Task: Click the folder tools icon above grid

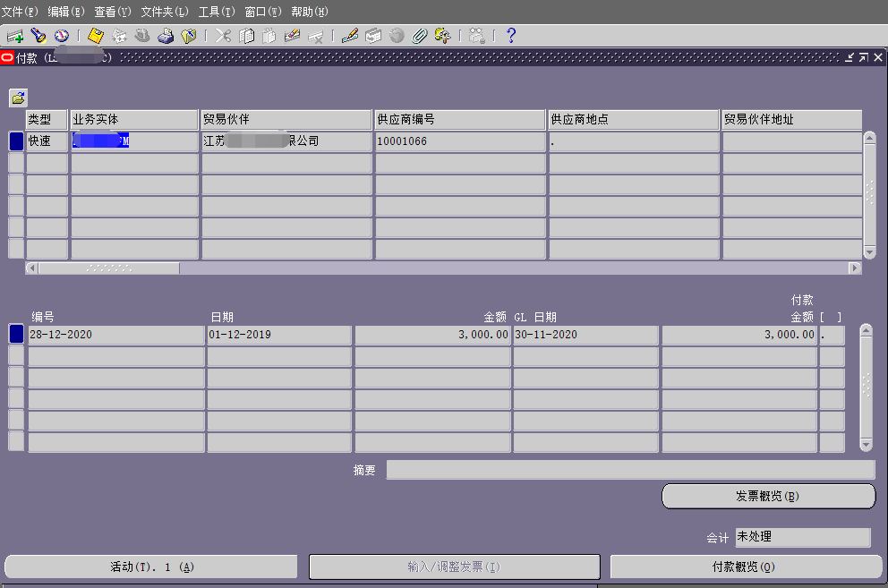Action: pos(18,98)
